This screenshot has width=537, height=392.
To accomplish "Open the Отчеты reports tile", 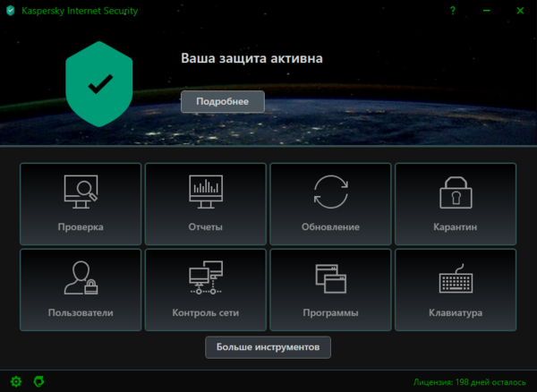I will click(206, 204).
